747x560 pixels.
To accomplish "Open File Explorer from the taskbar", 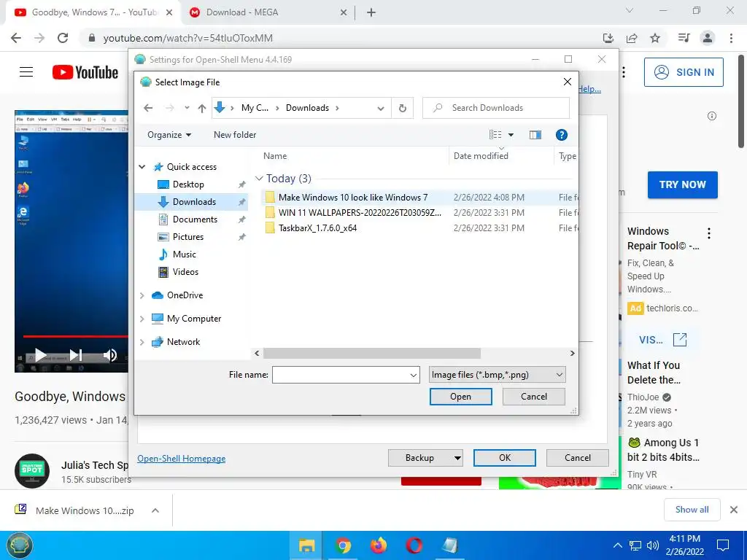I will click(306, 545).
